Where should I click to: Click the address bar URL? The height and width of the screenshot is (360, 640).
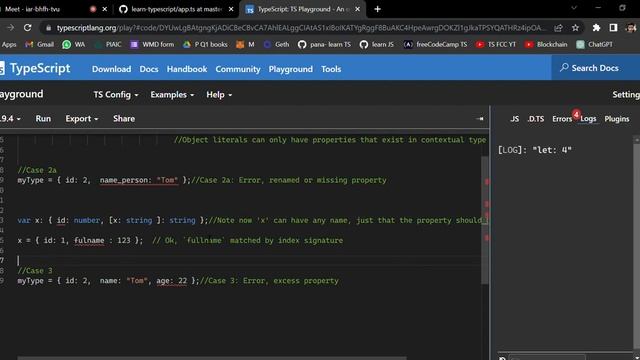pos(301,28)
